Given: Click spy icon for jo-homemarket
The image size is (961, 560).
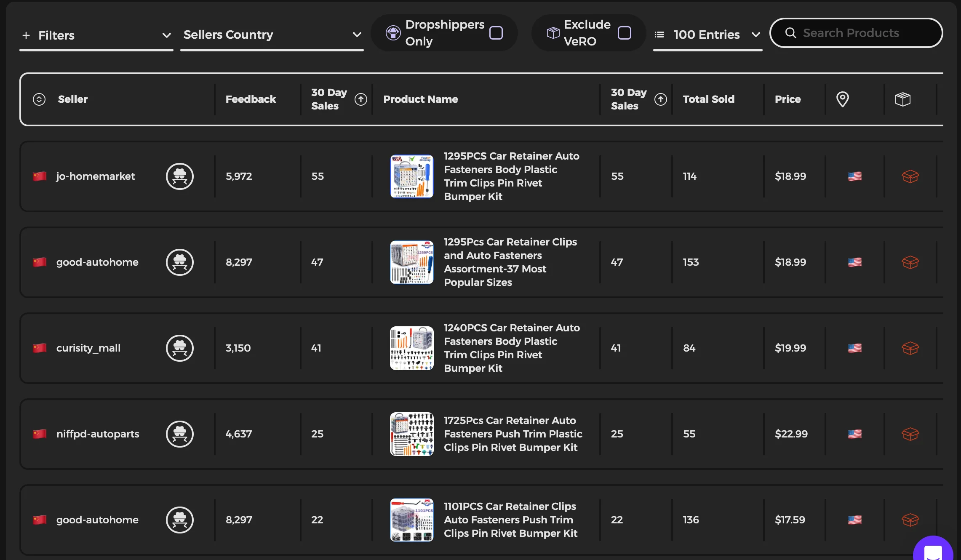Looking at the screenshot, I should click(180, 176).
